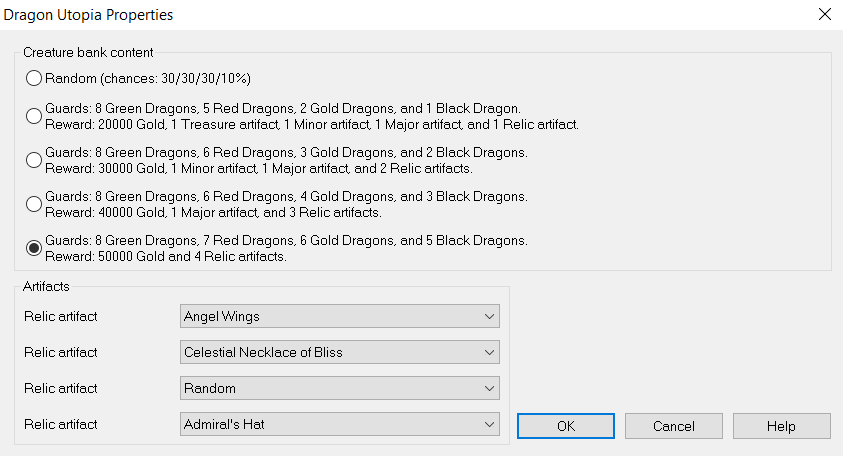The height and width of the screenshot is (456, 843).
Task: Confirm with the OK button
Action: click(566, 426)
